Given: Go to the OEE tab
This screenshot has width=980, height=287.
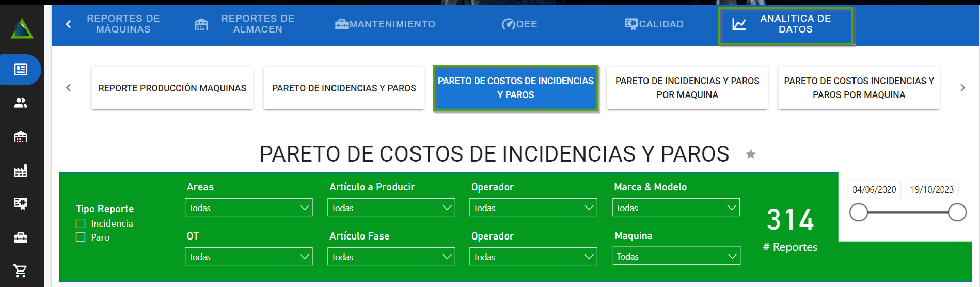Looking at the screenshot, I should [519, 24].
